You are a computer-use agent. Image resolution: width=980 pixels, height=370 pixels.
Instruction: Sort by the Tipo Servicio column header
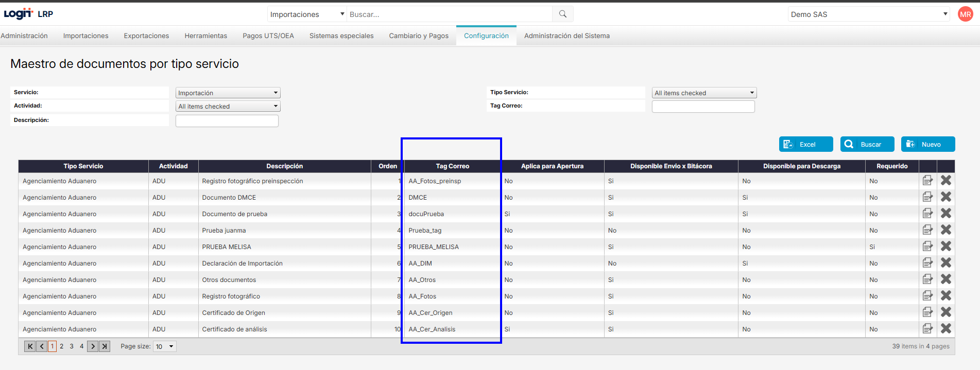[83, 166]
